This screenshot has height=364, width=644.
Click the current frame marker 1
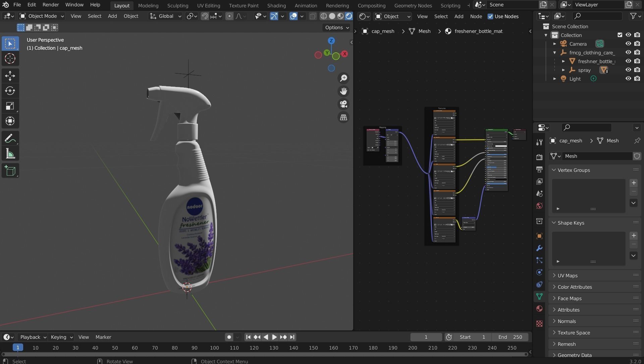[18, 348]
